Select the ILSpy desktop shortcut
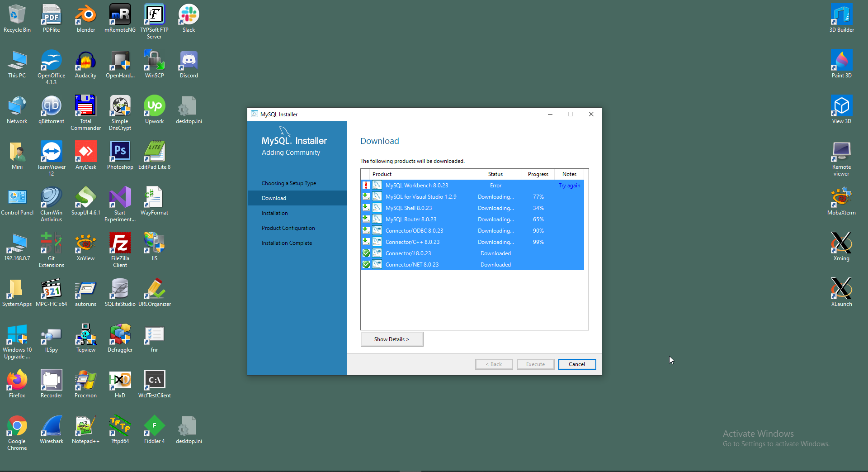 (x=52, y=339)
